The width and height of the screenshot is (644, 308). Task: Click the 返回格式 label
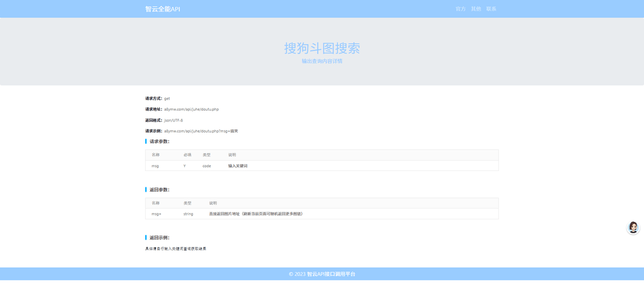click(154, 120)
